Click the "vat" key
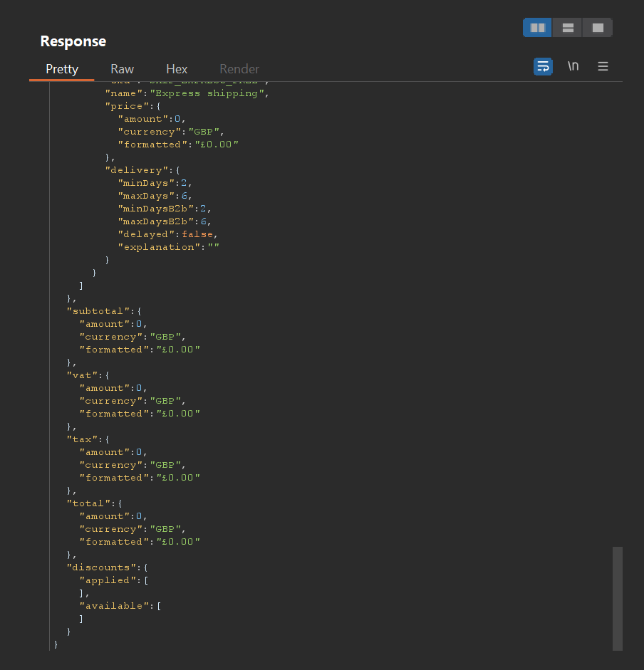Viewport: 644px width, 670px height. point(82,375)
